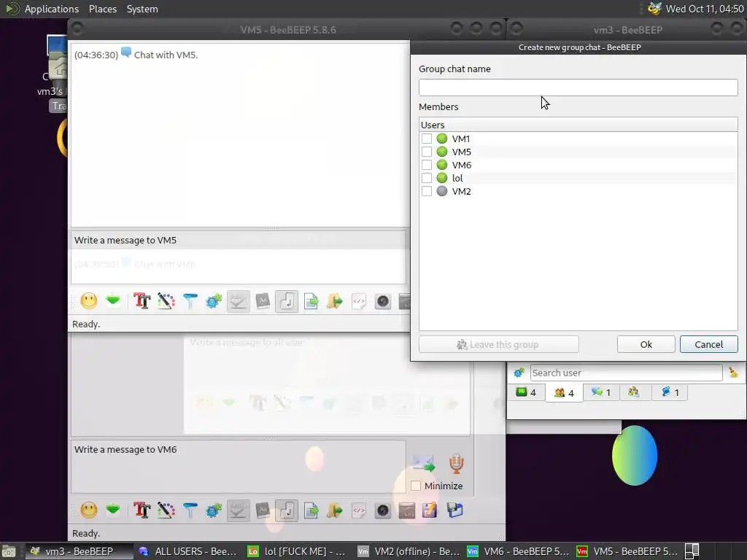The image size is (747, 560).
Task: Click broom clear icon beside Search user
Action: [733, 373]
